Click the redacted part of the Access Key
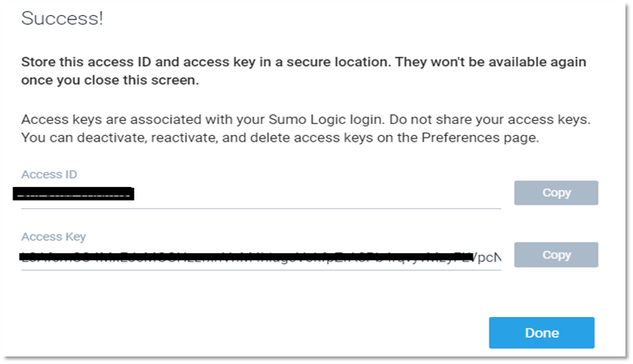Viewport: 633px width, 364px height. click(x=246, y=256)
